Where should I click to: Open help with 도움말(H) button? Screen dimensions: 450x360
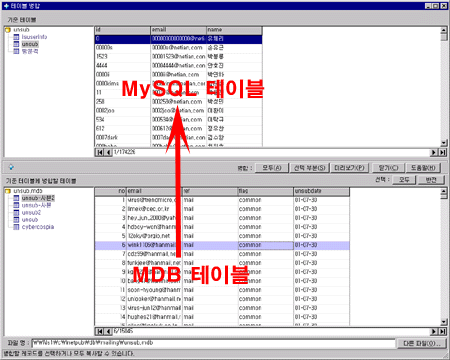click(x=423, y=168)
